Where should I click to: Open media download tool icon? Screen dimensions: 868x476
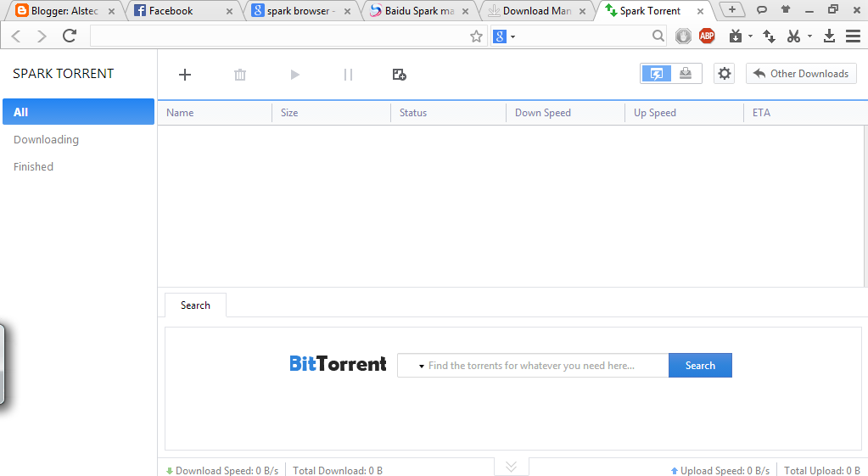(735, 36)
